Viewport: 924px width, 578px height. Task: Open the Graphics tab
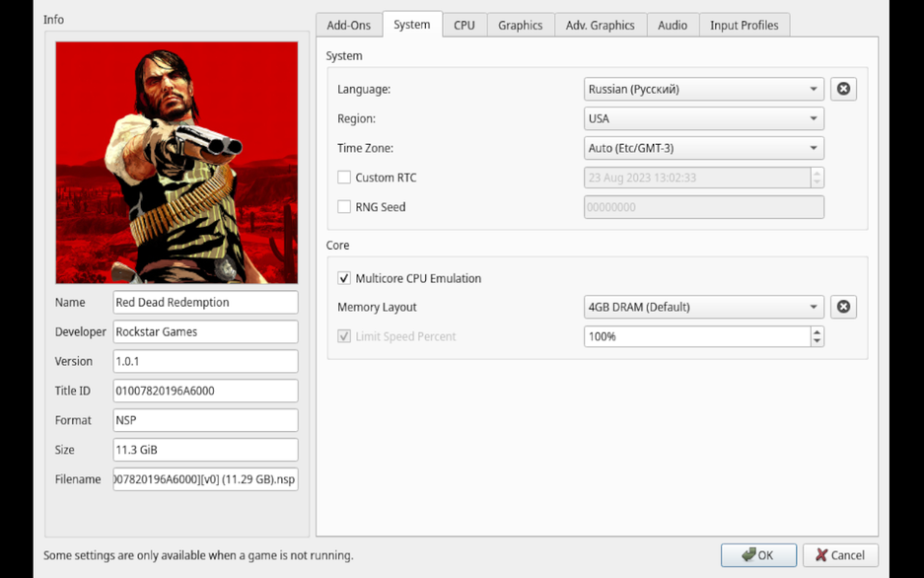point(521,26)
